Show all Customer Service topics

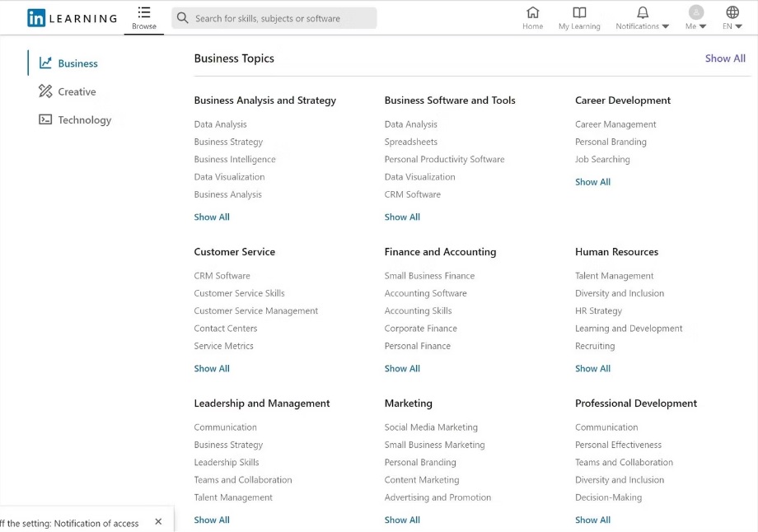pyautogui.click(x=212, y=368)
